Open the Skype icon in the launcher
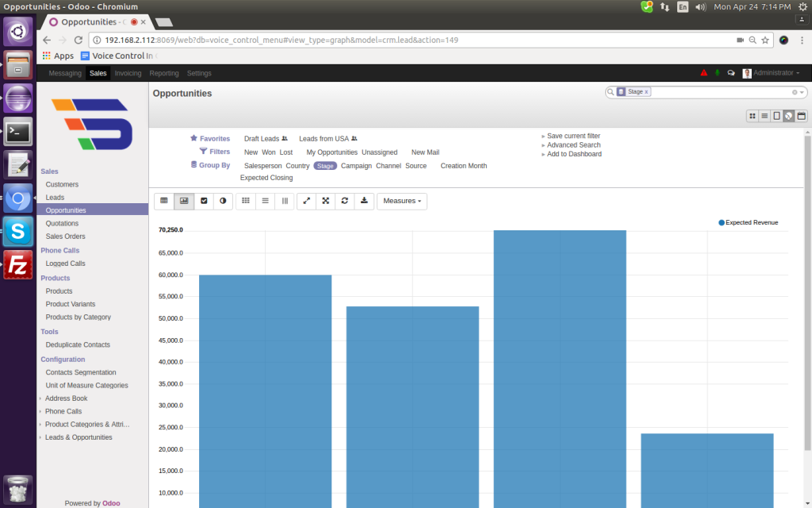Screen dimensions: 812x508 (x=18, y=231)
